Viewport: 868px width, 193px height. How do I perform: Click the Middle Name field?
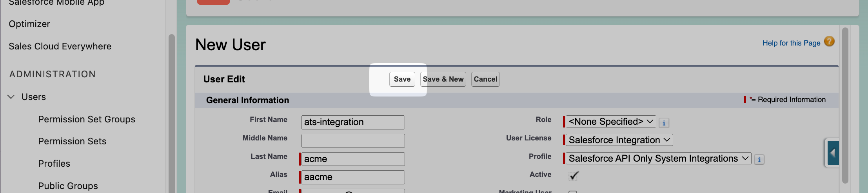click(x=353, y=141)
